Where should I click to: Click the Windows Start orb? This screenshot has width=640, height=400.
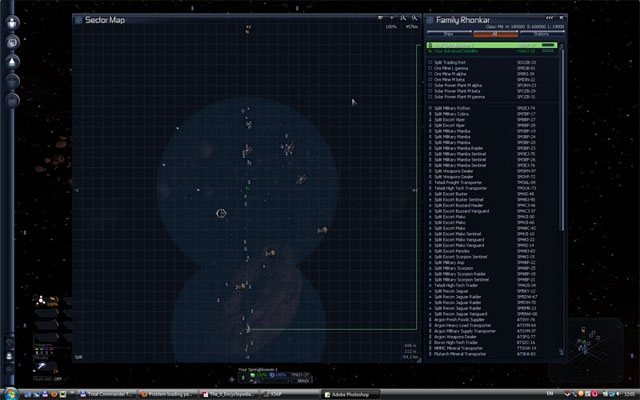(x=10, y=394)
